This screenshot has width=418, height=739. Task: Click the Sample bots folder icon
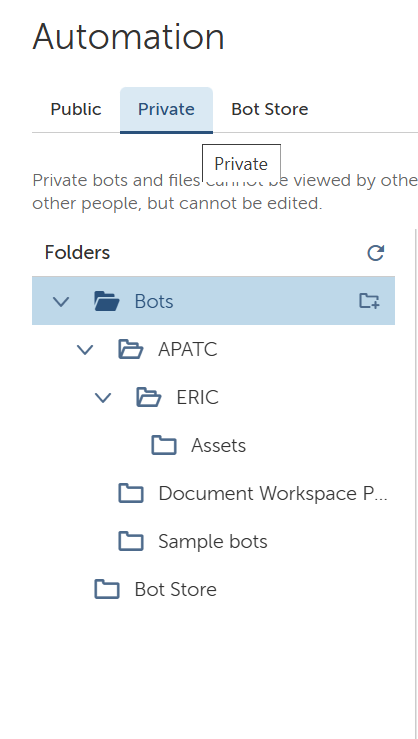click(131, 542)
